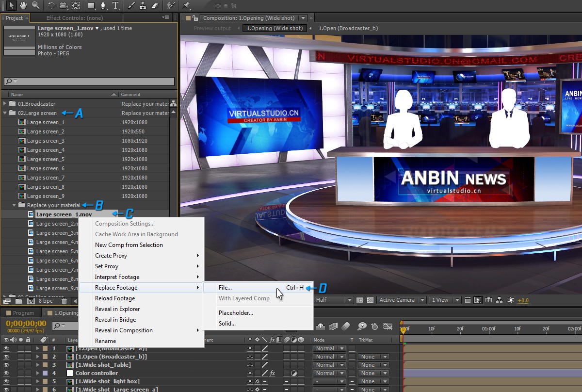The image size is (582, 392).
Task: Click Reveal in Explorer in the context menu
Action: pos(117,309)
